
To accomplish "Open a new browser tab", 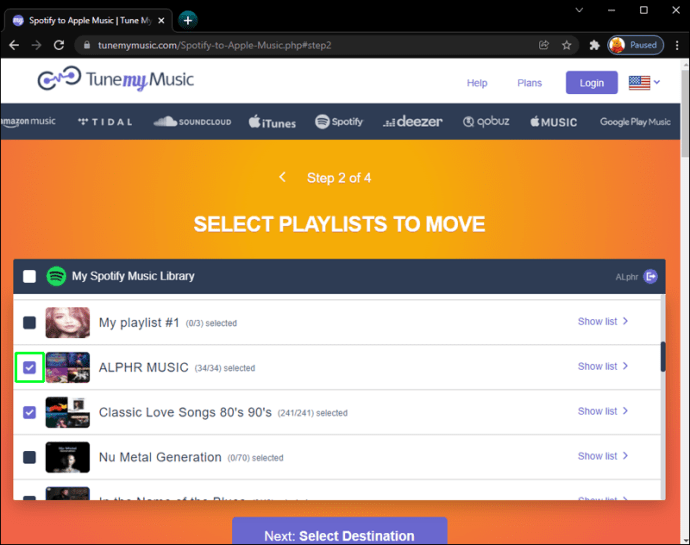I will coord(188,20).
